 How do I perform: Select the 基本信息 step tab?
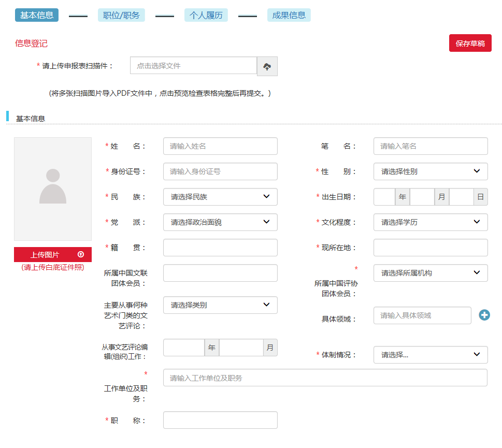pyautogui.click(x=37, y=15)
